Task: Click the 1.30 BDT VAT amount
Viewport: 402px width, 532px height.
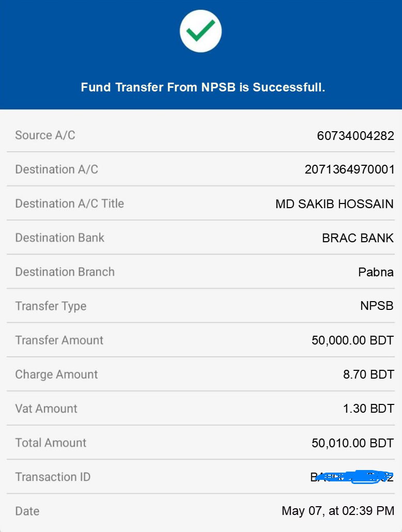Action: (x=368, y=409)
